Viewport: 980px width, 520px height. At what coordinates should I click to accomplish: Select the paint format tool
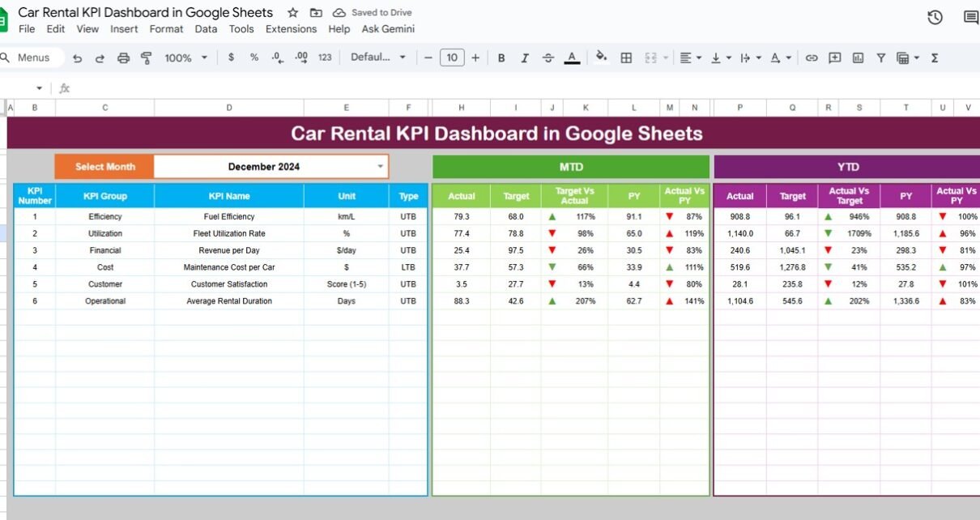(147, 58)
